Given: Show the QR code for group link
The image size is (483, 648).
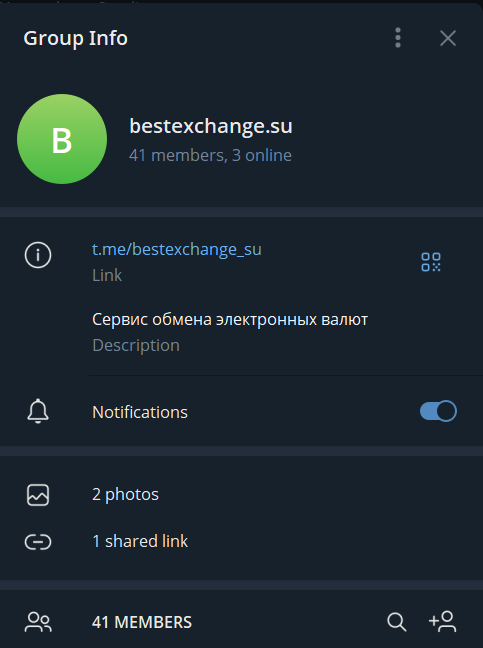Looking at the screenshot, I should click(x=431, y=262).
